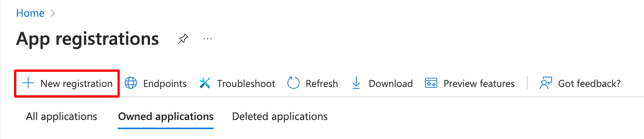Screen dimensions: 644x139
Task: Click the circular Refresh arrow icon
Action: coord(293,83)
